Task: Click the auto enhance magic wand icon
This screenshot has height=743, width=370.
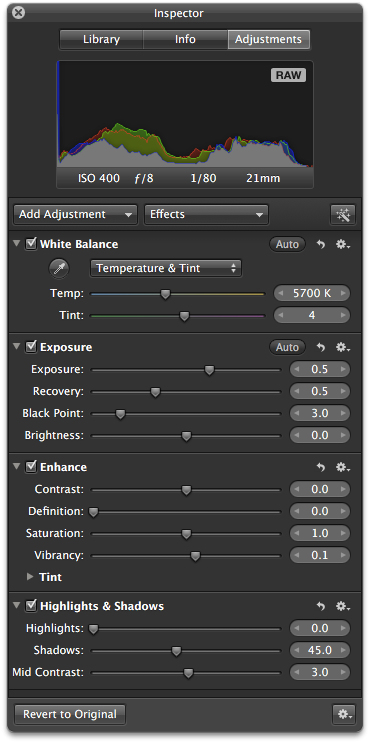Action: (x=343, y=215)
